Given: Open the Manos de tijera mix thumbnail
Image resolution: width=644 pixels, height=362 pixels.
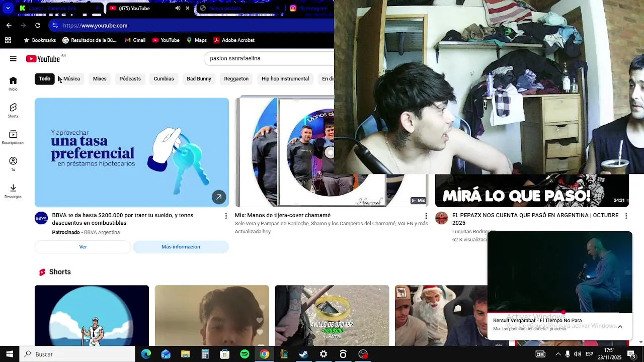Looking at the screenshot, I should pyautogui.click(x=285, y=152).
